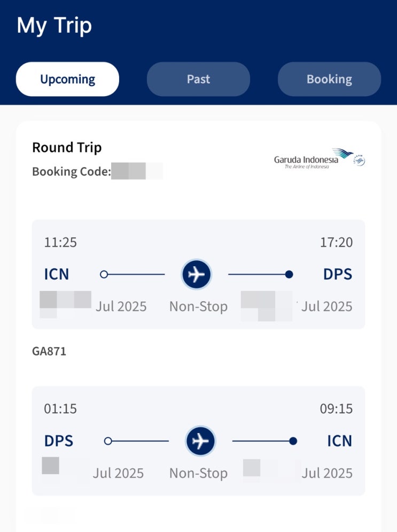The height and width of the screenshot is (532, 397).
Task: Open the Booking tab
Action: click(329, 79)
